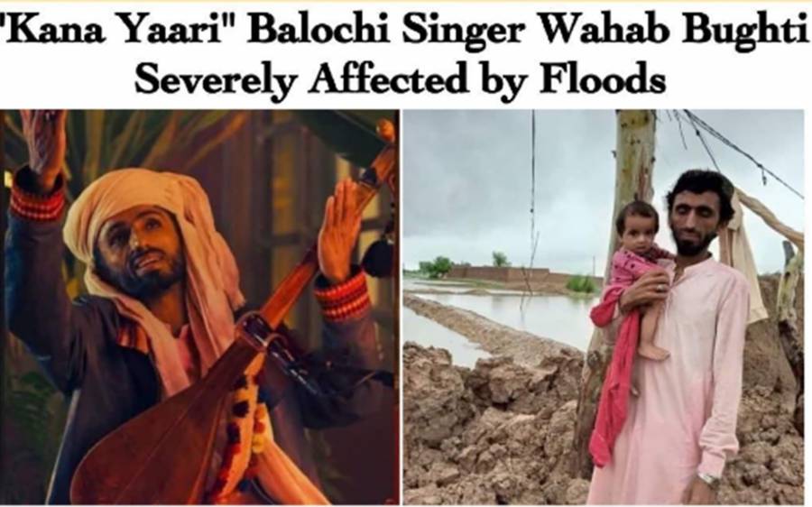Click "Severely Affected by Floods" headline line
The image size is (812, 507).
click(x=400, y=79)
